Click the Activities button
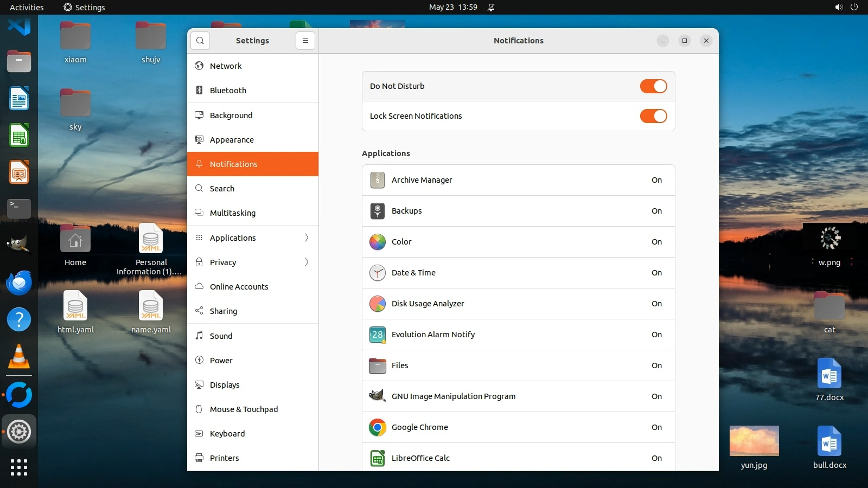 pos(27,8)
